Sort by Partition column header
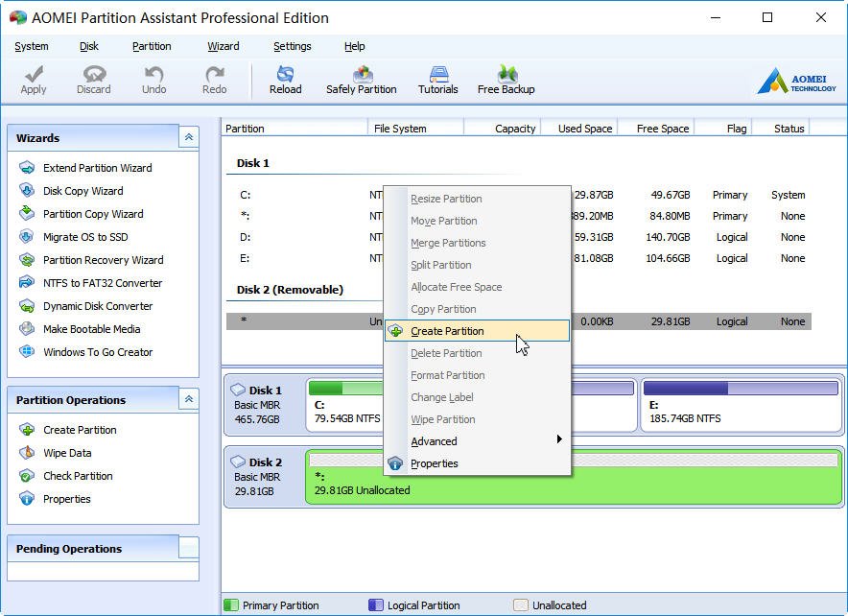This screenshot has width=848, height=616. click(294, 129)
